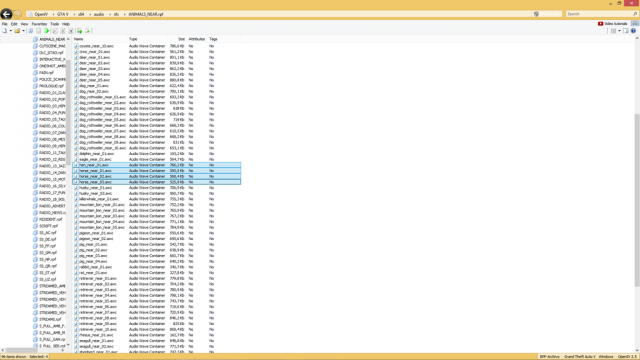Expand the New file dropdown arrow
Image resolution: width=640 pixels, height=360 pixels.
pyautogui.click(x=11, y=31)
